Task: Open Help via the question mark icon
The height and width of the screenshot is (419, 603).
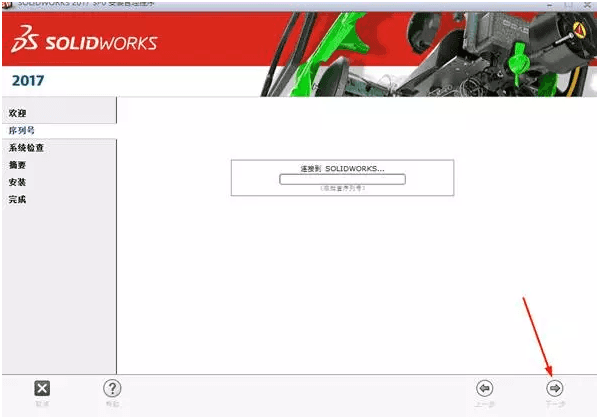Action: [113, 388]
